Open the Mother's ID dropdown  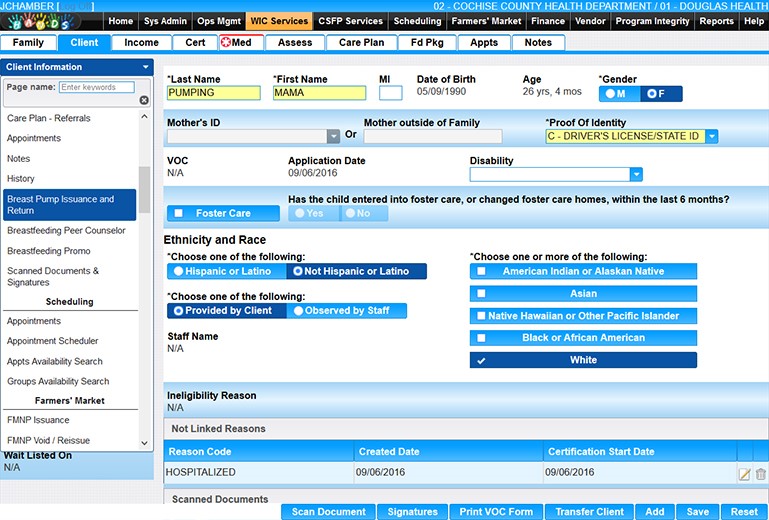[x=333, y=137]
